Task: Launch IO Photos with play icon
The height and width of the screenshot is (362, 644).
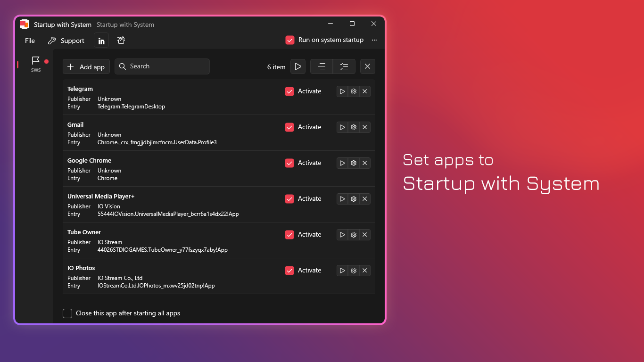Action: click(342, 271)
